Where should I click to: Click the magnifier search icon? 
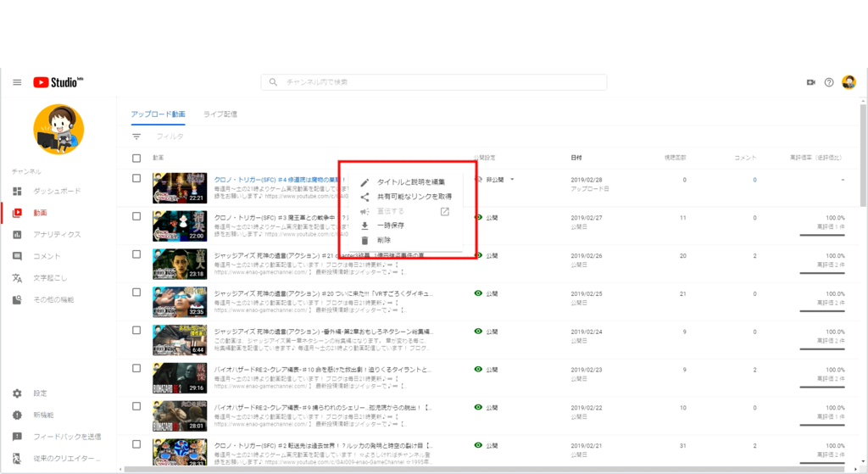[x=273, y=82]
